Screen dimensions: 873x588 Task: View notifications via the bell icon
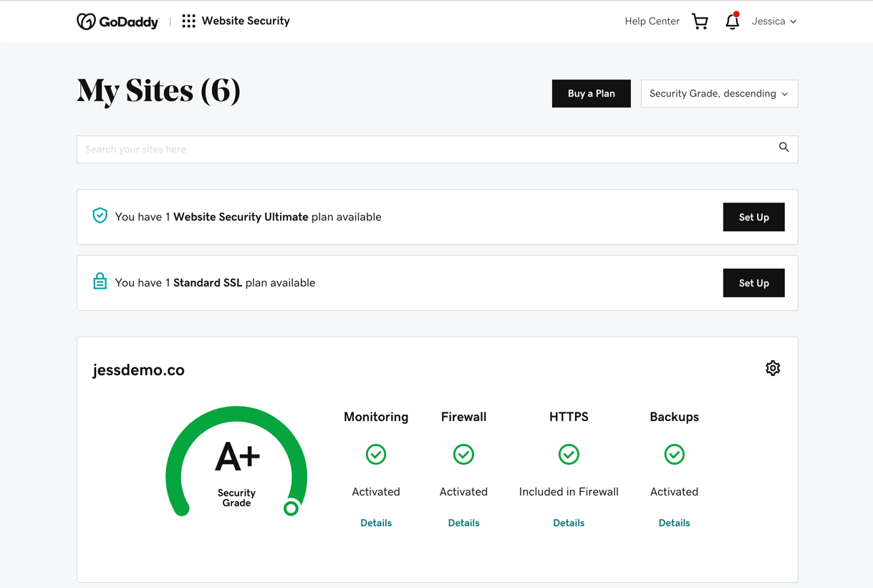(732, 21)
